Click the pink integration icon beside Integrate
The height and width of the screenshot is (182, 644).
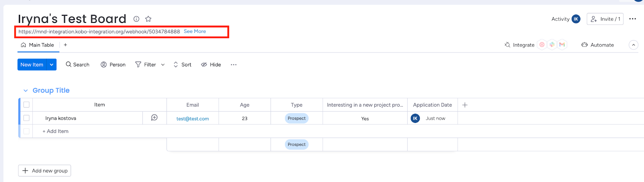pyautogui.click(x=542, y=45)
